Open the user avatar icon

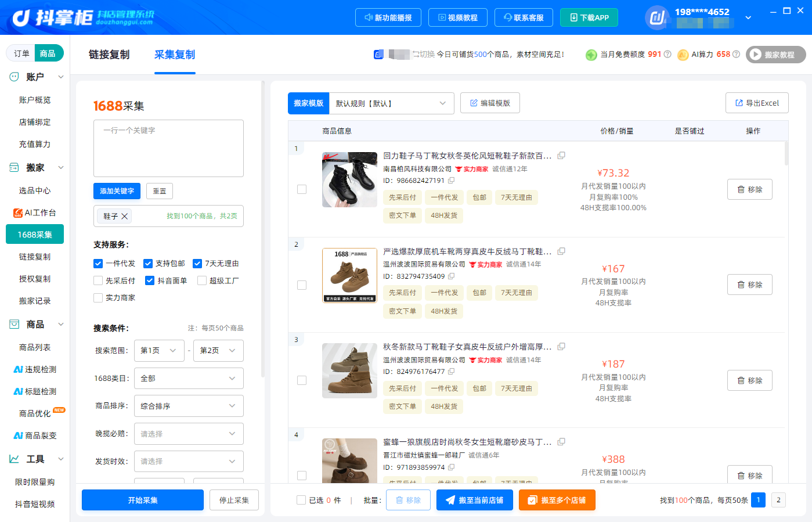(657, 17)
